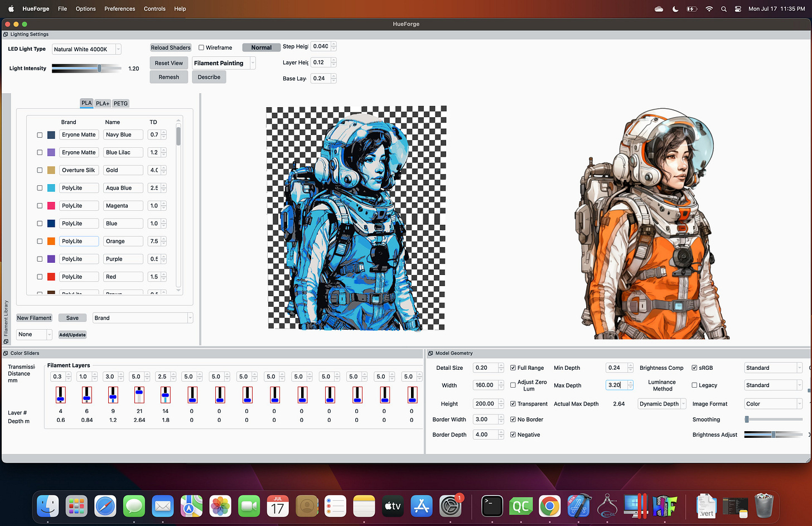Open Brightness Comp Standard dropdown
The width and height of the screenshot is (812, 526).
(774, 368)
